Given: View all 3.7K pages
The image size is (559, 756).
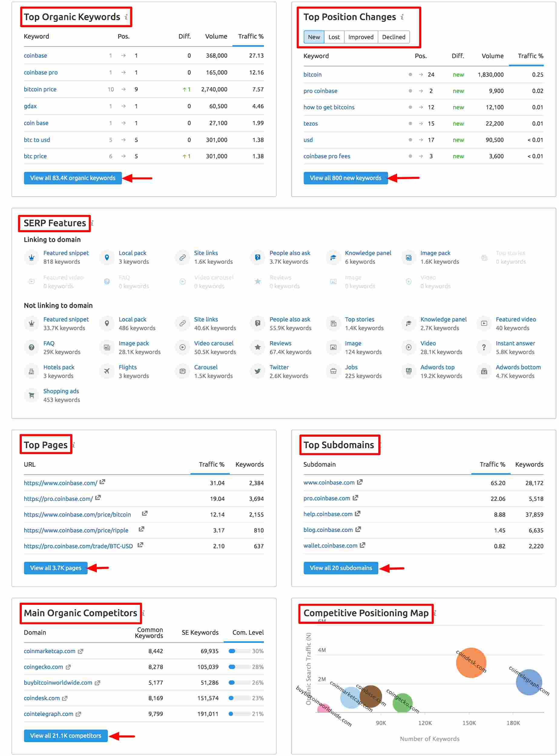Looking at the screenshot, I should point(56,568).
